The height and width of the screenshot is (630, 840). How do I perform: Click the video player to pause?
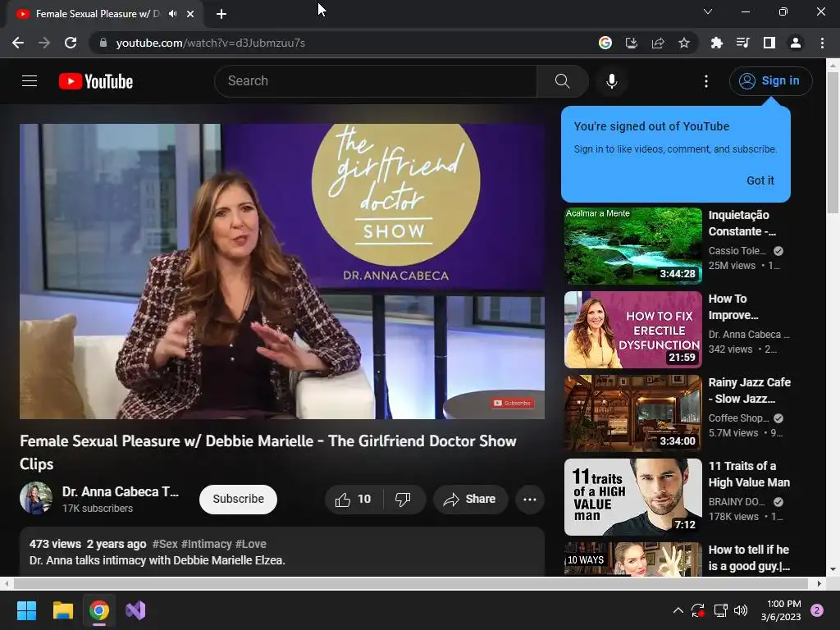(282, 271)
